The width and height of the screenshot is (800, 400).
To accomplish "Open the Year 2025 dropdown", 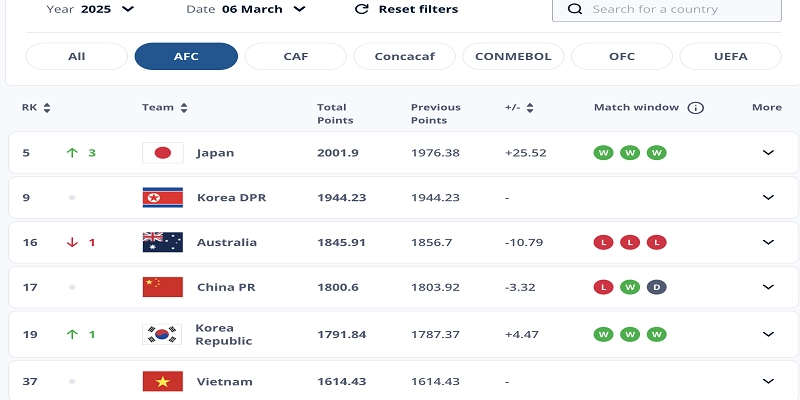I will (127, 9).
